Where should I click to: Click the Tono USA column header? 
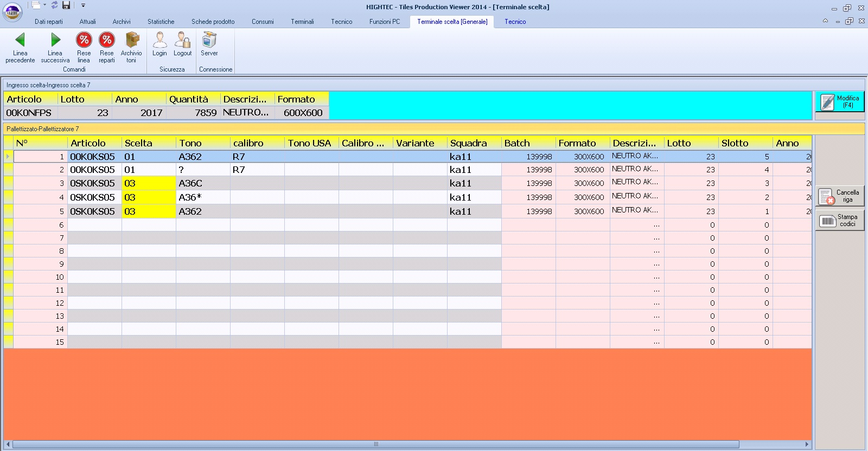[311, 143]
